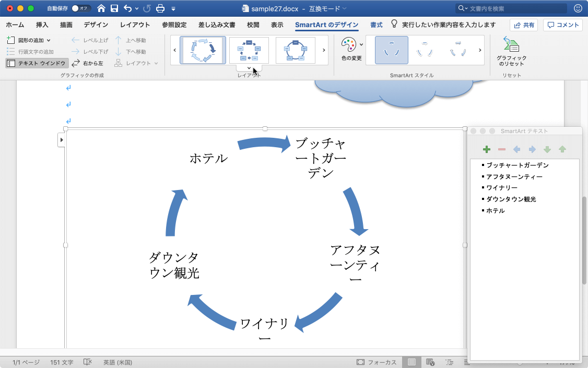588x368 pixels.
Task: Expand 色の変更 dropdown arrow
Action: [361, 44]
